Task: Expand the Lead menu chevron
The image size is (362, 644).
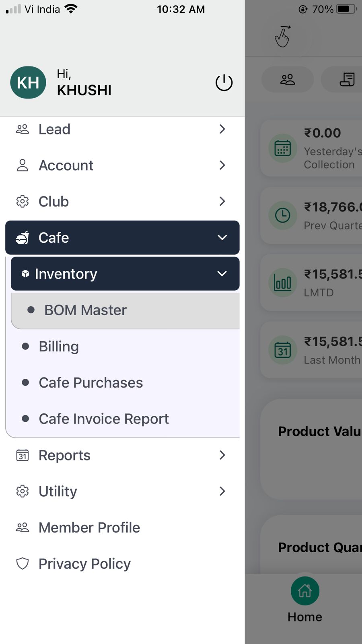Action: pyautogui.click(x=222, y=129)
